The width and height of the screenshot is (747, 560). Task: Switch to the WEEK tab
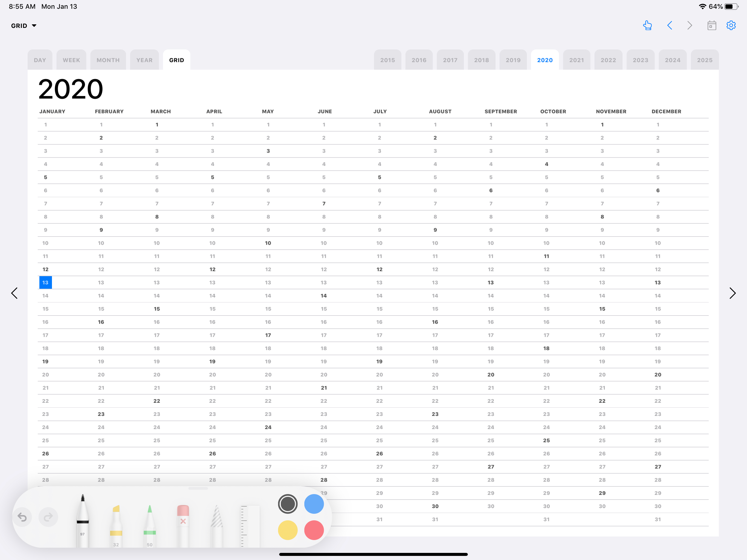pos(71,60)
